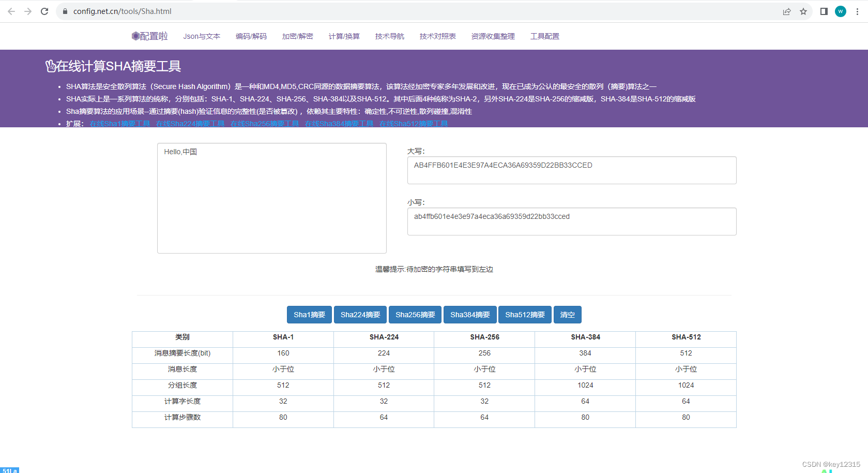Focus the input text area with Hello,中国

coord(272,198)
